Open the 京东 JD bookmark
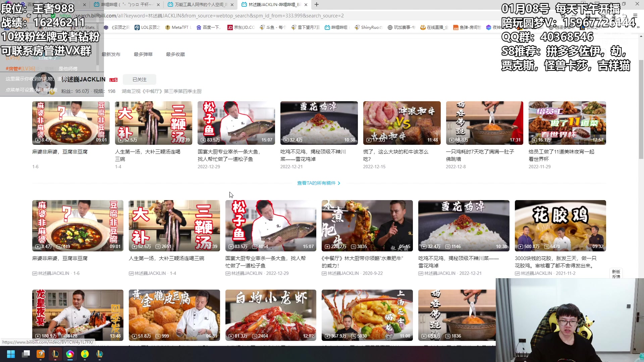This screenshot has width=644, height=362. [241, 27]
